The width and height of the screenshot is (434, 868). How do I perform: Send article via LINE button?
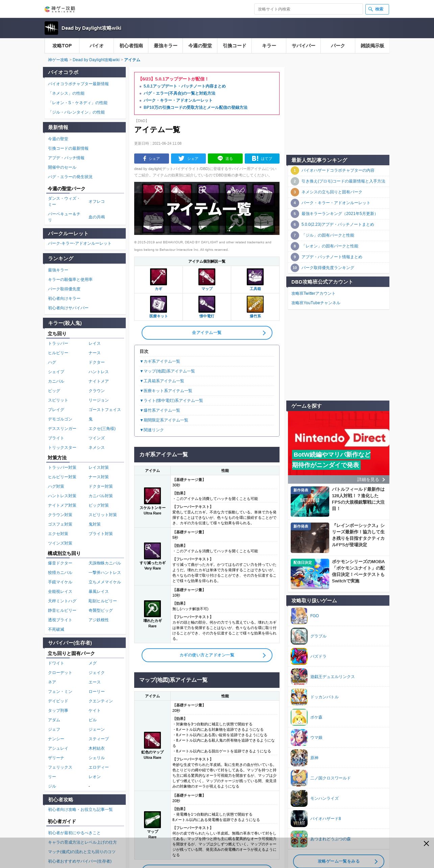tap(225, 159)
